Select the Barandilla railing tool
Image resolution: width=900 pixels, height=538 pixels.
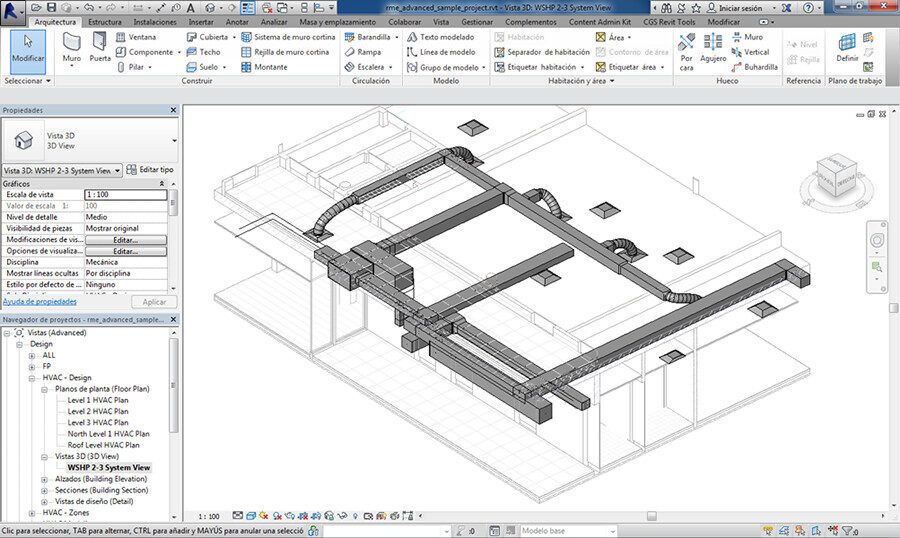(x=367, y=37)
